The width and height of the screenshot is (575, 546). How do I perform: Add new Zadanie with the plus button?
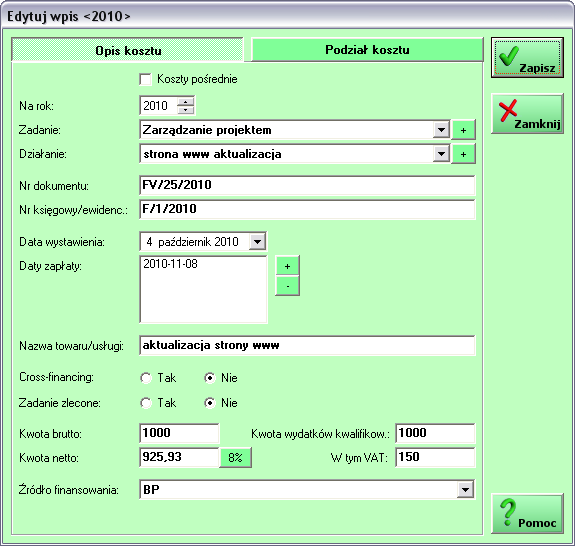click(464, 130)
